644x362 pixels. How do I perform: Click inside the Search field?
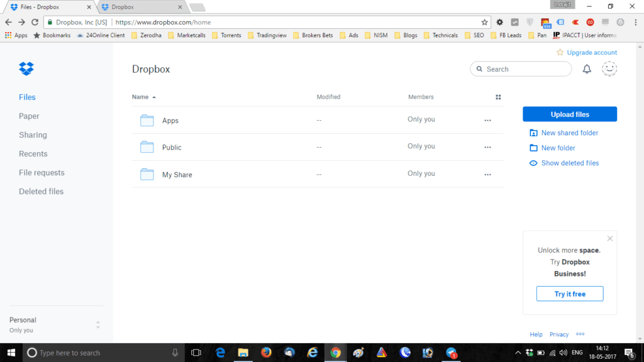coord(520,69)
